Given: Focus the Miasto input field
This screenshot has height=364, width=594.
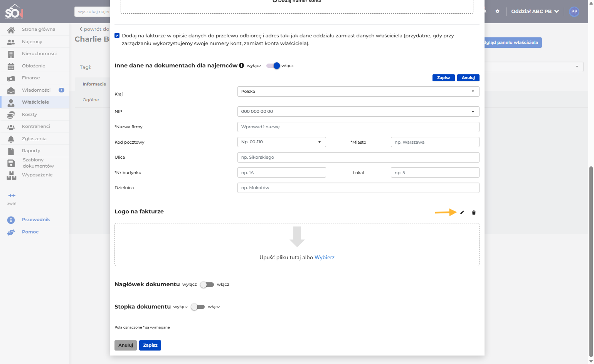Looking at the screenshot, I should coord(435,142).
